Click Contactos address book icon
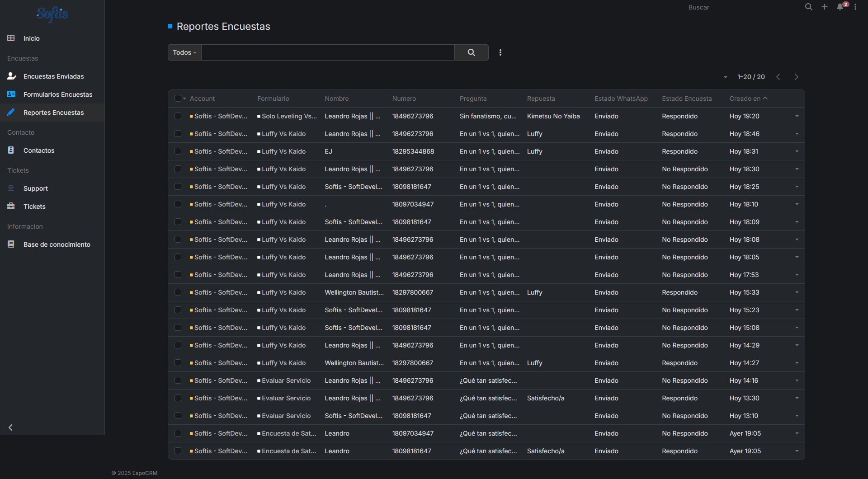This screenshot has width=868, height=479. pyautogui.click(x=11, y=150)
